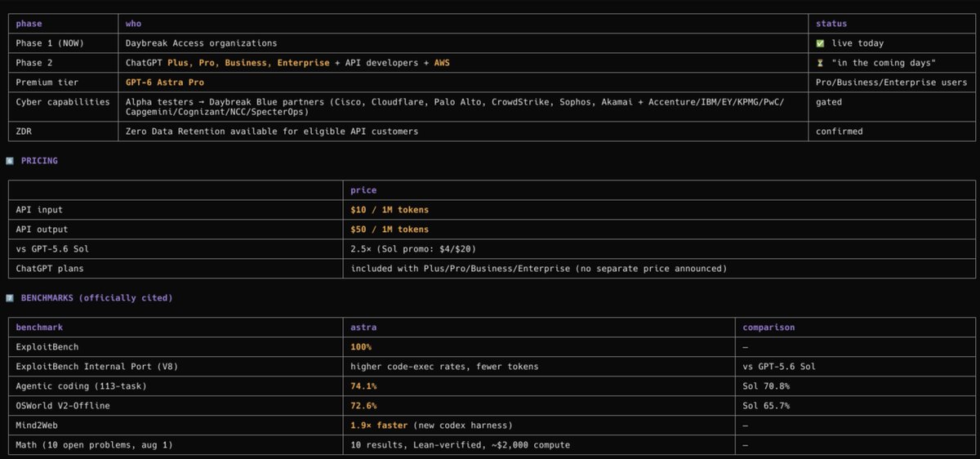Image resolution: width=980 pixels, height=459 pixels.
Task: Click the '$10 / 1M tokens' price
Action: 390,210
